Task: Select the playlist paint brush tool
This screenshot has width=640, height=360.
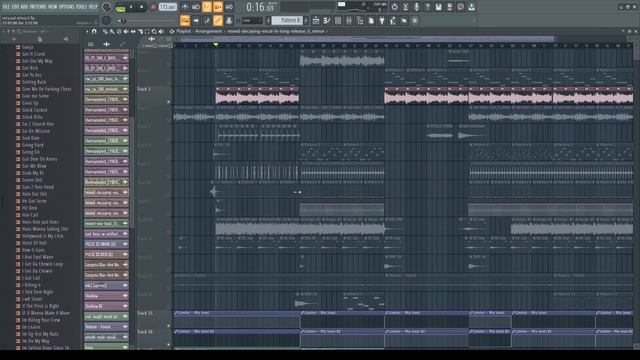Action: click(x=111, y=31)
